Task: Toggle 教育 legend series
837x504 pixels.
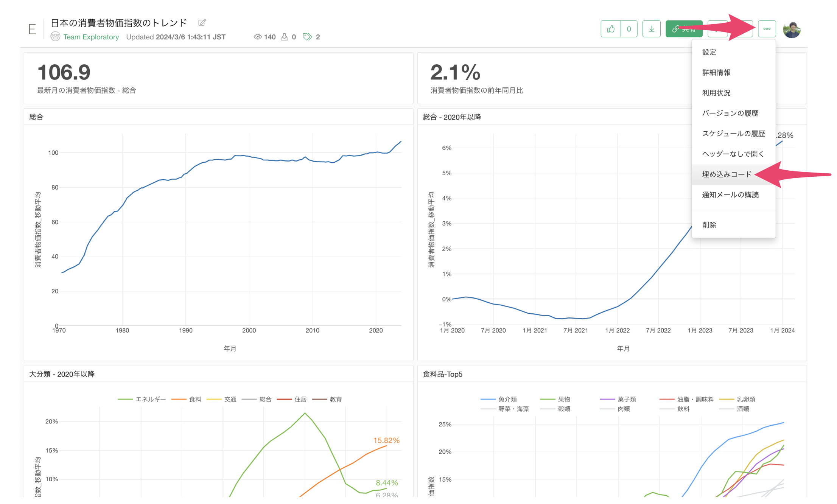Action: point(327,399)
